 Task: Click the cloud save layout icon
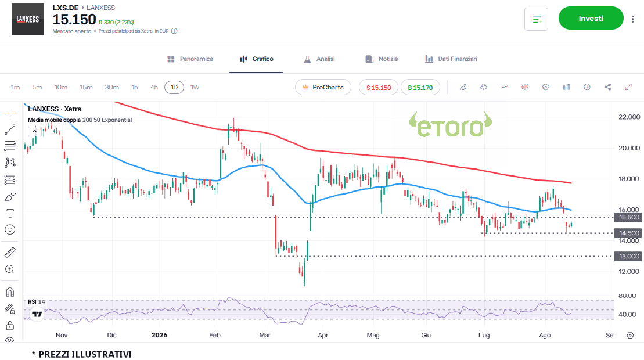(x=483, y=87)
